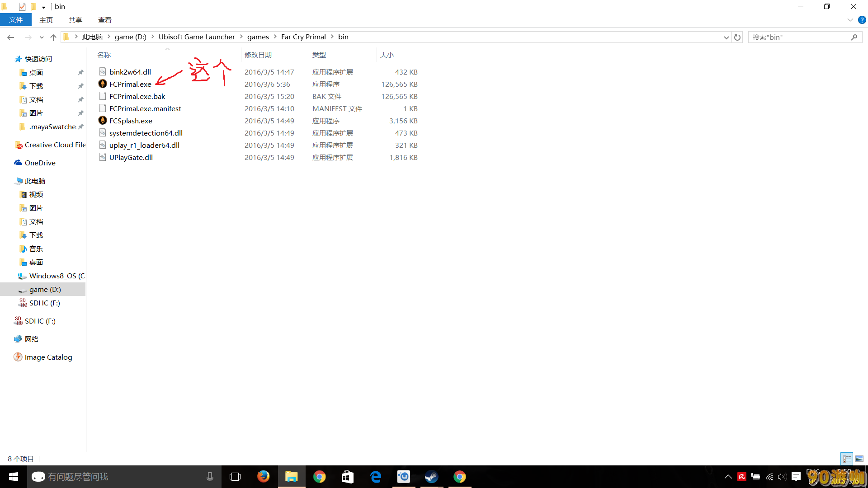
Task: Open FCSplash.exe application
Action: click(130, 120)
